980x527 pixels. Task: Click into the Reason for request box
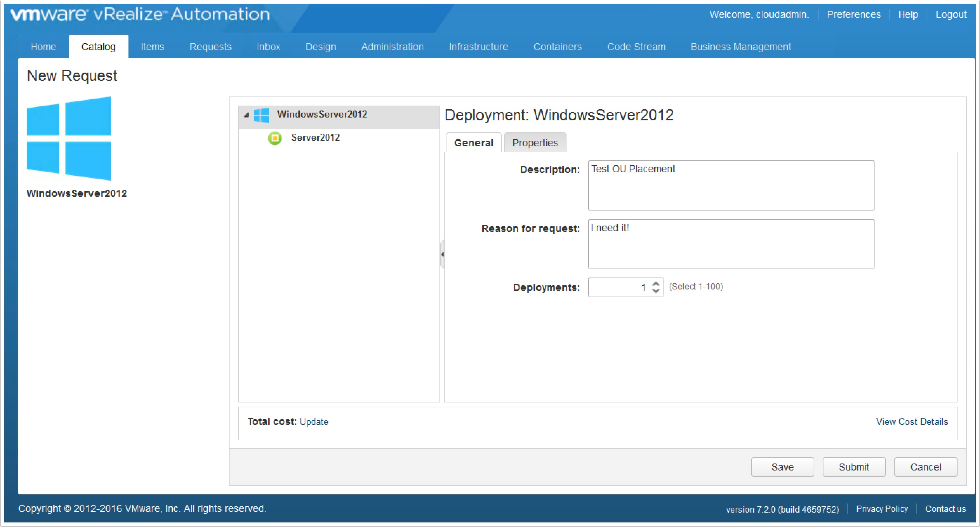click(731, 244)
